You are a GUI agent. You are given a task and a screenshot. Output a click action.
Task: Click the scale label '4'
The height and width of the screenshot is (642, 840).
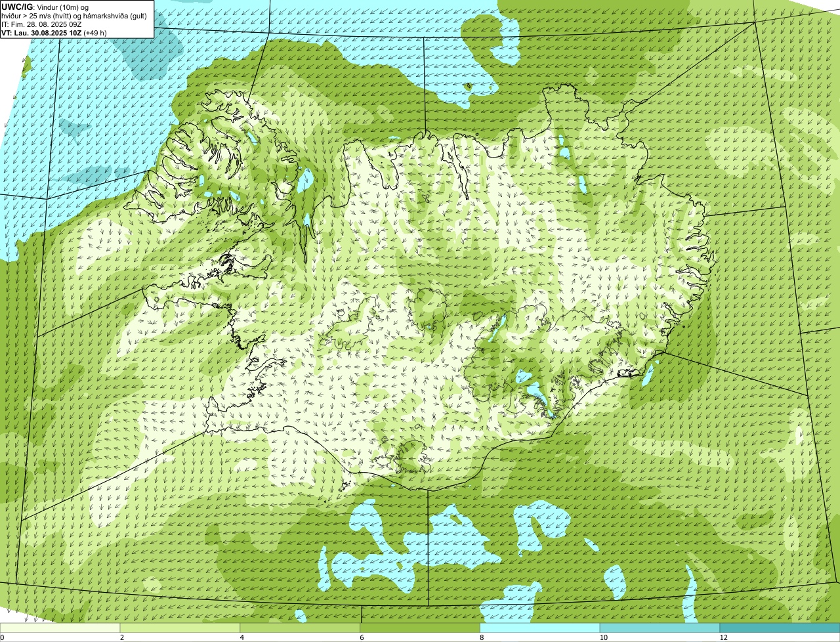click(242, 637)
